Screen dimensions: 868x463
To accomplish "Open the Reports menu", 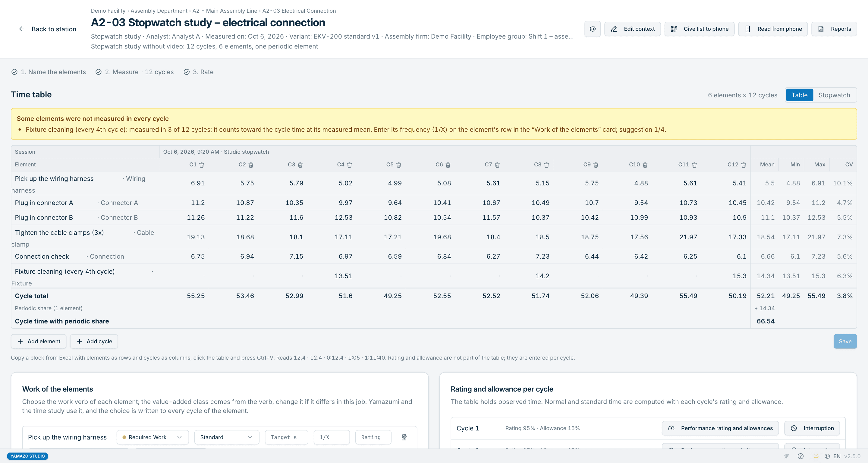I will pyautogui.click(x=834, y=29).
